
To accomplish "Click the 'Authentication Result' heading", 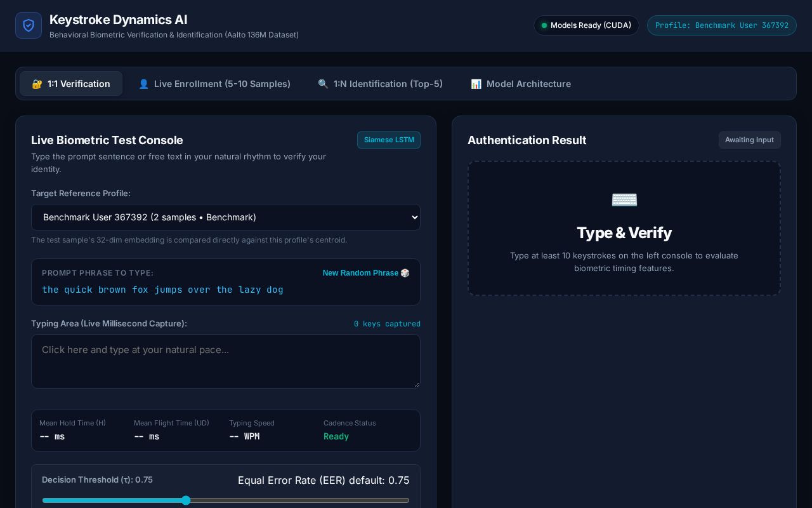I will click(527, 140).
